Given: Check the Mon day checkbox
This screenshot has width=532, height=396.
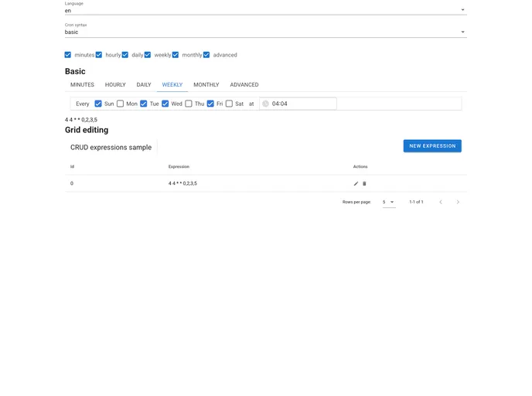Looking at the screenshot, I should [120, 104].
